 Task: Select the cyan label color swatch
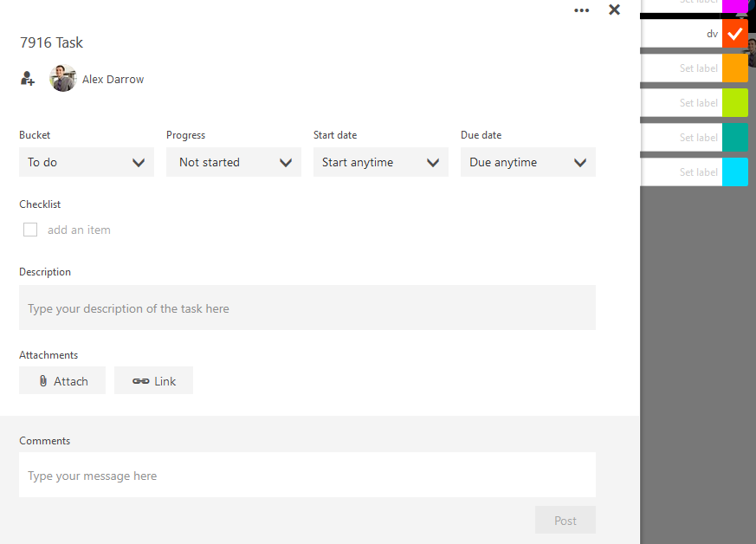[x=735, y=172]
